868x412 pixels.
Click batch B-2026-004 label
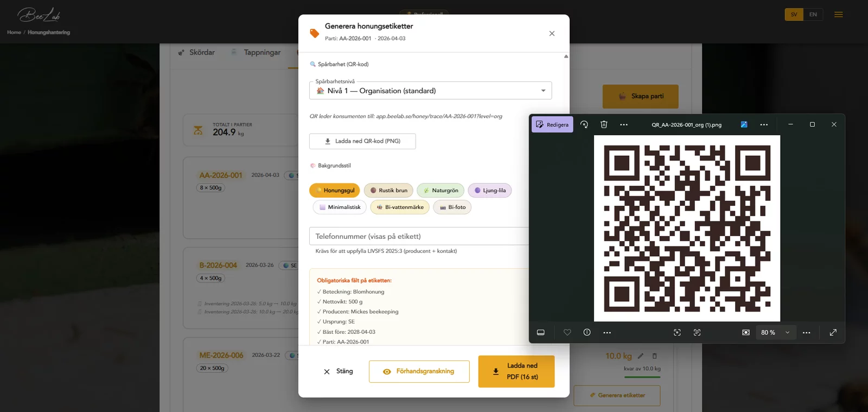pos(218,265)
